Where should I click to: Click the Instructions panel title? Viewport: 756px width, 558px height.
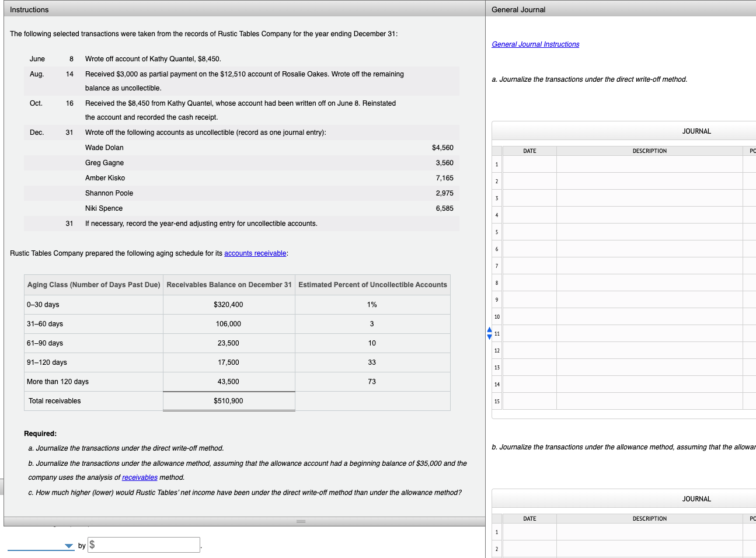29,10
